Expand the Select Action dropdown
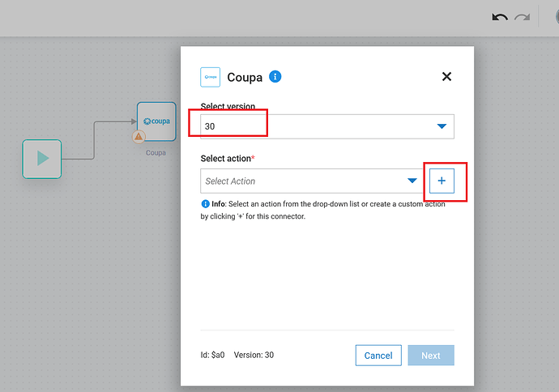 (x=312, y=181)
